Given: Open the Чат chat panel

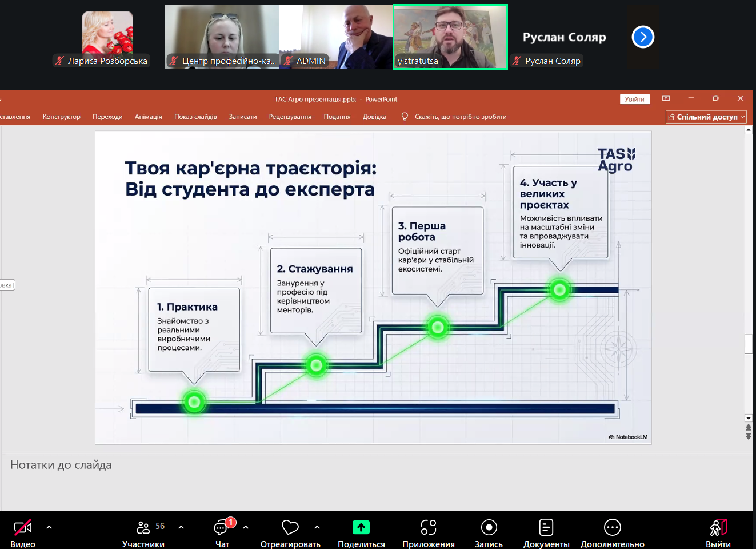Looking at the screenshot, I should pos(222,527).
